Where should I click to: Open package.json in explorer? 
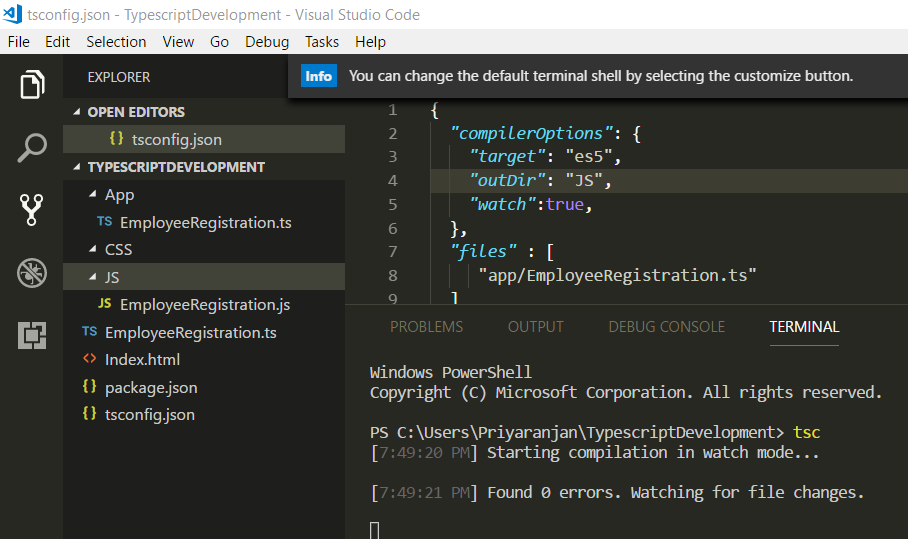click(150, 387)
